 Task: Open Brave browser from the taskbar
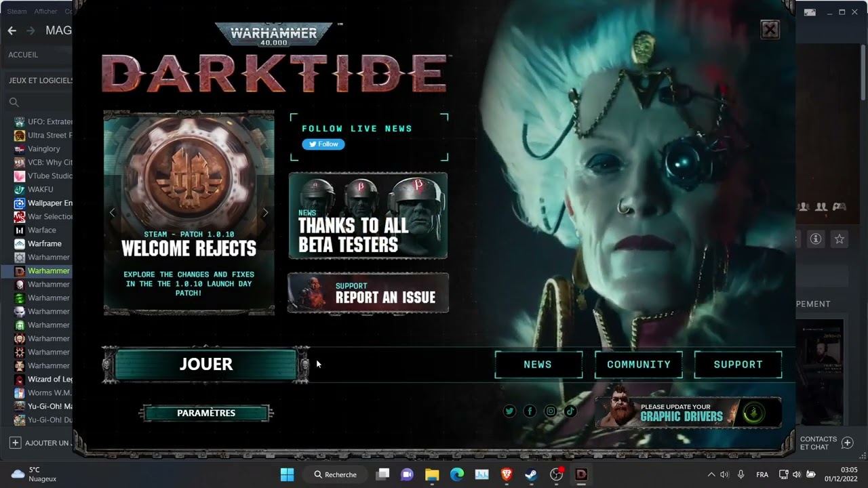point(507,474)
